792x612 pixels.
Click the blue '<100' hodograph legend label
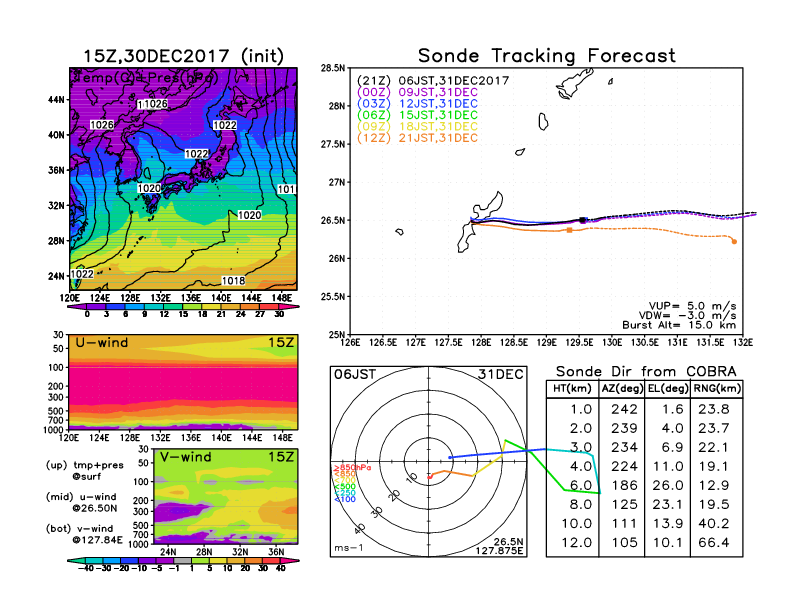click(345, 499)
